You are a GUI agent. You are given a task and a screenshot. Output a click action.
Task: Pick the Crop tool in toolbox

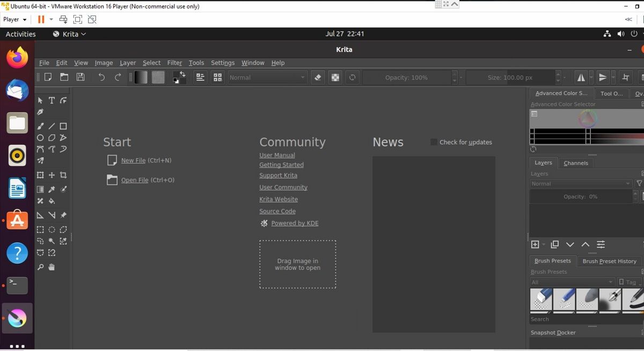(63, 175)
